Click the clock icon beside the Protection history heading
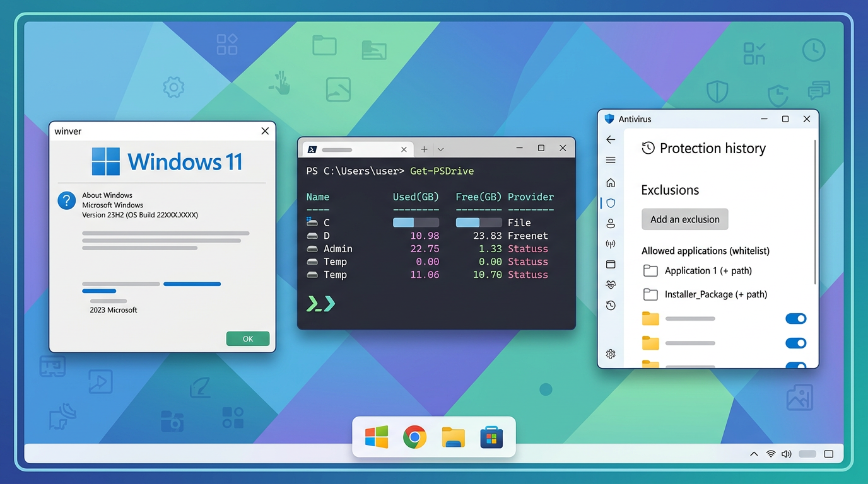Image resolution: width=868 pixels, height=484 pixels. pos(648,148)
